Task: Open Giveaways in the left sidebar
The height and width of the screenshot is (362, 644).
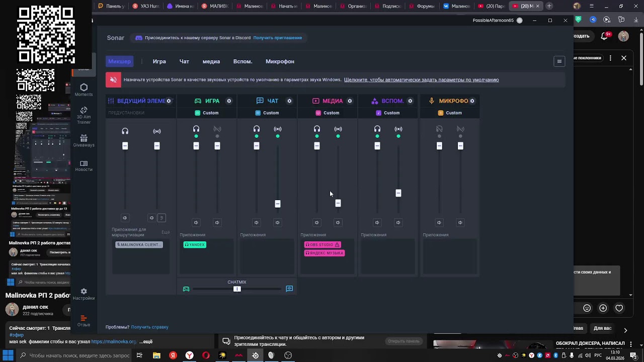Action: pyautogui.click(x=84, y=140)
